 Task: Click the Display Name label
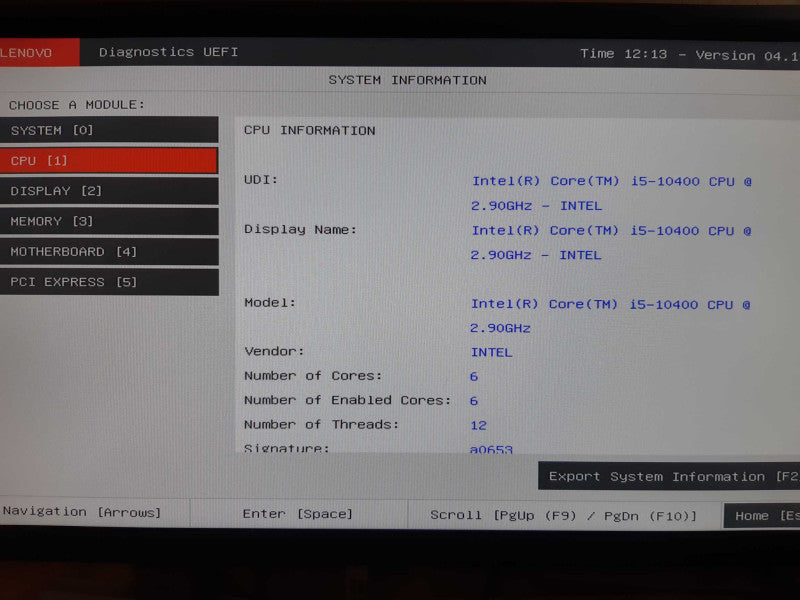[x=300, y=230]
